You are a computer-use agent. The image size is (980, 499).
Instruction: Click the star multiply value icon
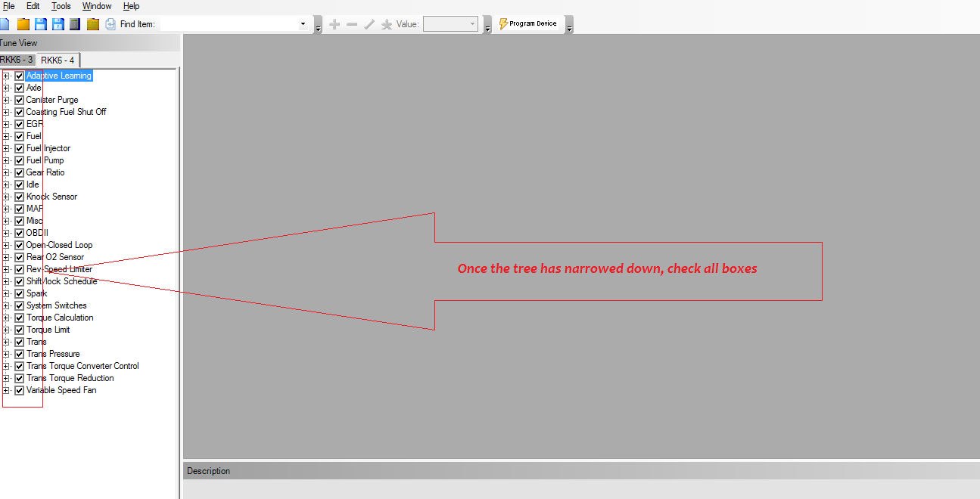coord(387,24)
